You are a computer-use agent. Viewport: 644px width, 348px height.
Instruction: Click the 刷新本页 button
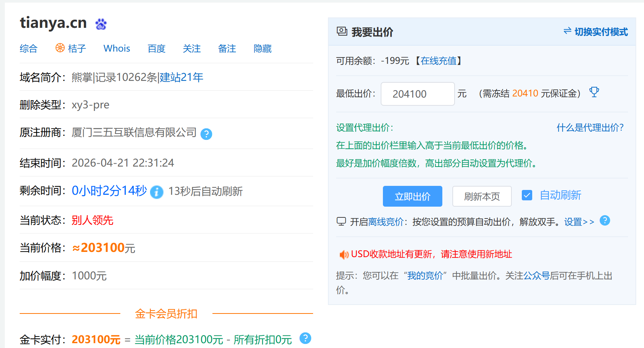click(482, 196)
